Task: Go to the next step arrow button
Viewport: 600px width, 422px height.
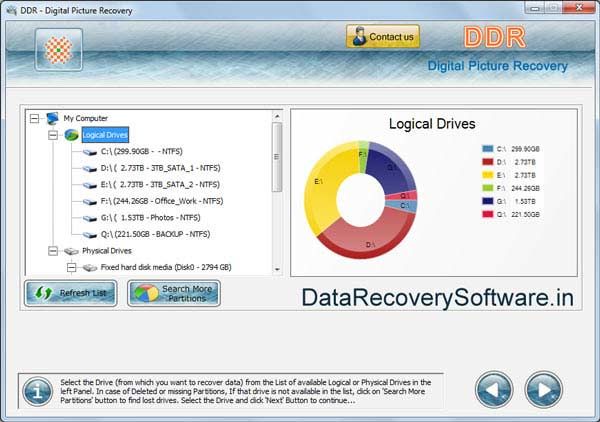Action: (x=543, y=389)
